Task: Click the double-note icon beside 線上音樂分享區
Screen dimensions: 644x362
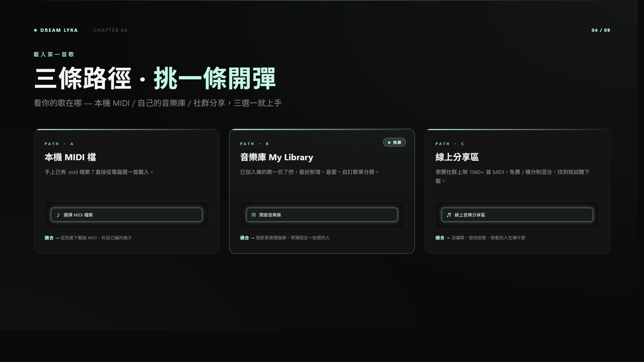Action: 449,215
